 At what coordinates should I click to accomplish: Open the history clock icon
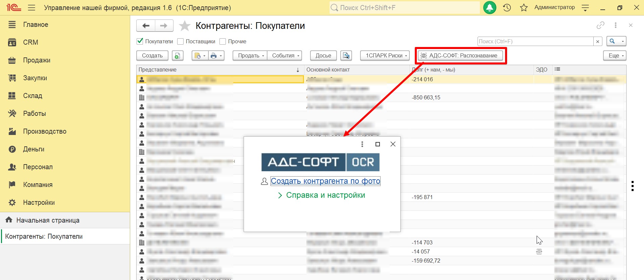(x=507, y=7)
